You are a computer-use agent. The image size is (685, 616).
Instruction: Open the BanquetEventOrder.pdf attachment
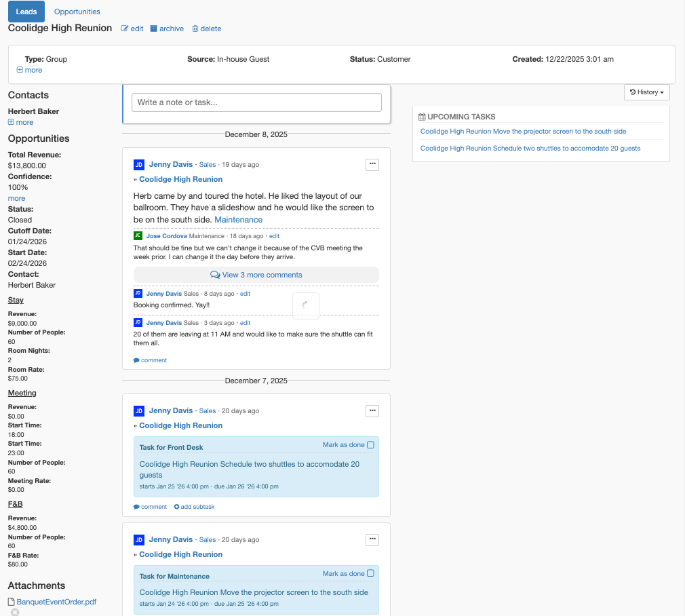(x=56, y=602)
